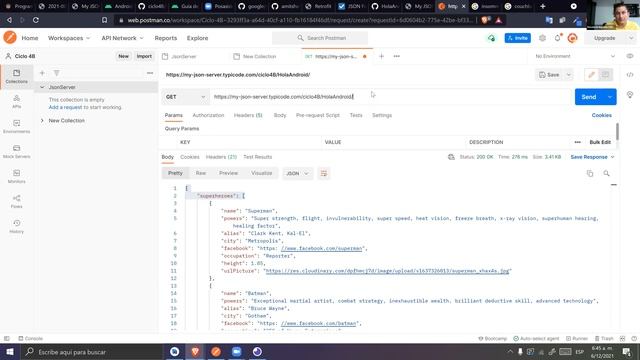
Task: Switch response view to Raw
Action: pos(200,173)
